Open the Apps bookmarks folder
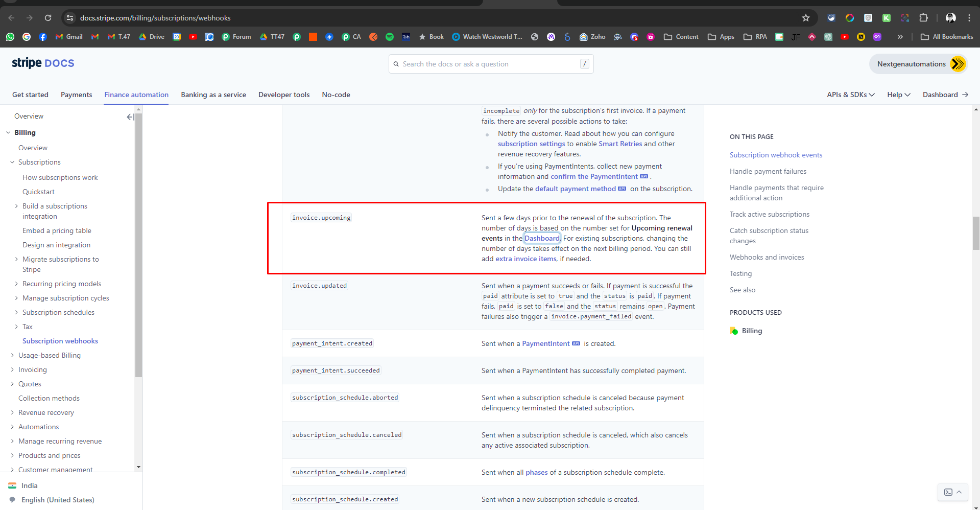 (721, 37)
